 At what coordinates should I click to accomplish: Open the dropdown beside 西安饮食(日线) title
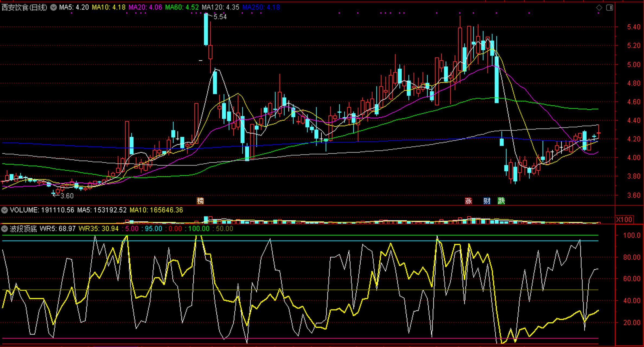53,8
